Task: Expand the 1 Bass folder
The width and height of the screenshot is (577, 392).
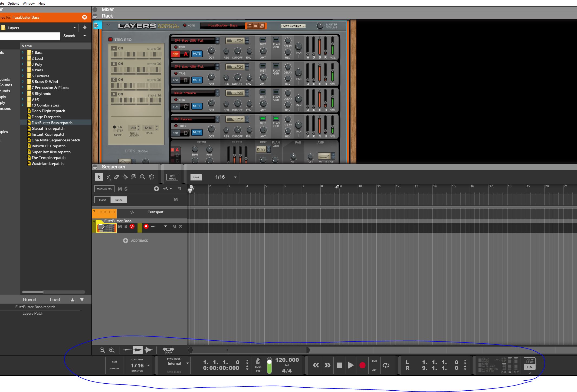Action: [23, 52]
